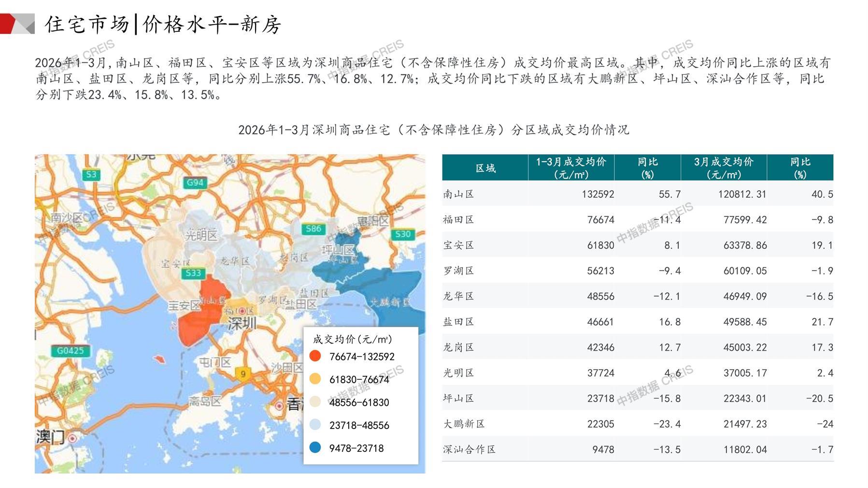Select the 深汕合作区 row label

point(469,449)
